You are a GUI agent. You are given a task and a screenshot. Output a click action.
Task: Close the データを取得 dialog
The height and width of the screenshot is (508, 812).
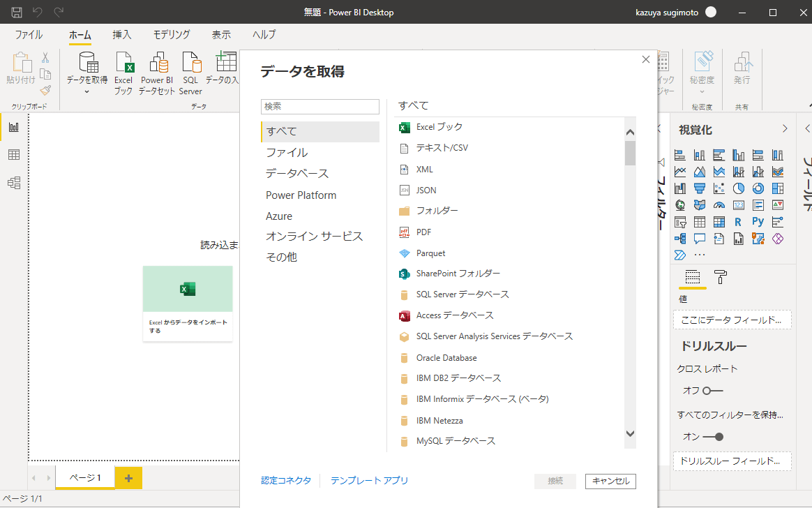pos(646,59)
